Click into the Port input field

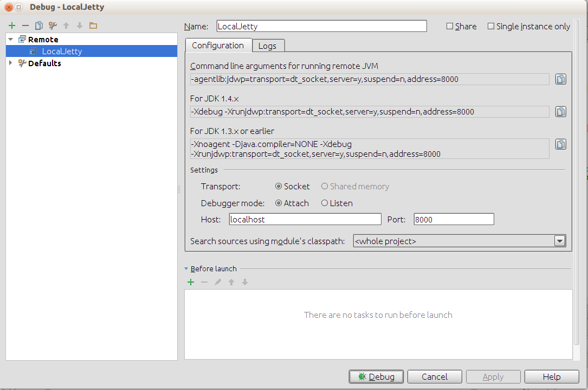point(454,220)
